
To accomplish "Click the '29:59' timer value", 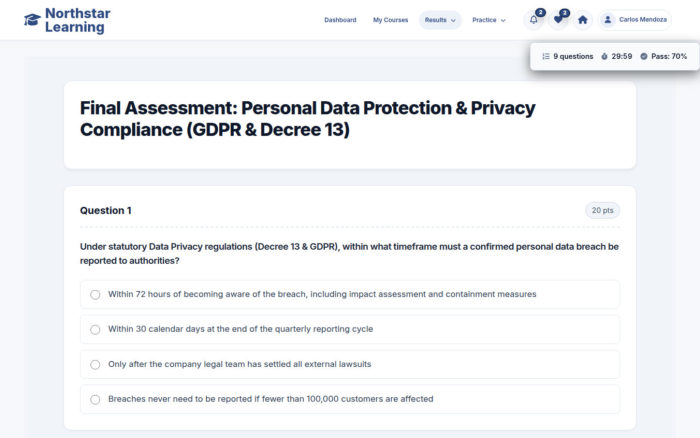I will [x=622, y=56].
